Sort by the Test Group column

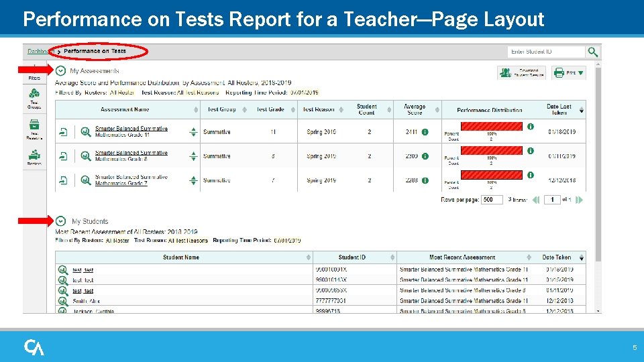coord(244,109)
